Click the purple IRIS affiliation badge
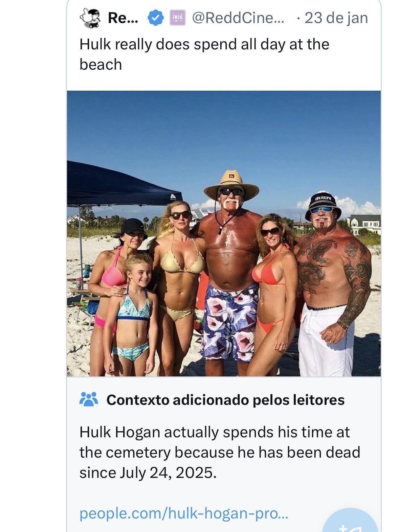Viewport: 399px width, 532px height. (x=178, y=18)
